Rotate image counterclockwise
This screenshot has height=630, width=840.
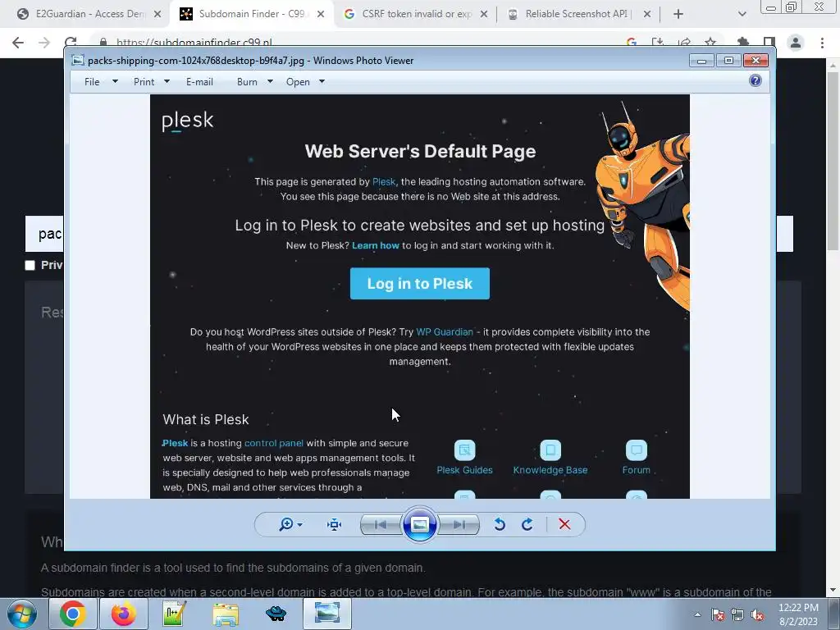tap(500, 524)
